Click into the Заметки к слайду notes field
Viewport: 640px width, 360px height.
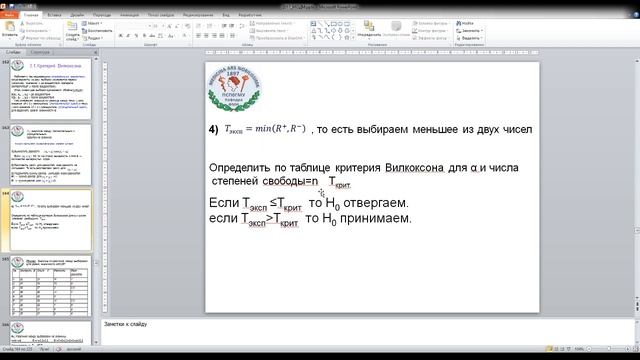pyautogui.click(x=367, y=331)
